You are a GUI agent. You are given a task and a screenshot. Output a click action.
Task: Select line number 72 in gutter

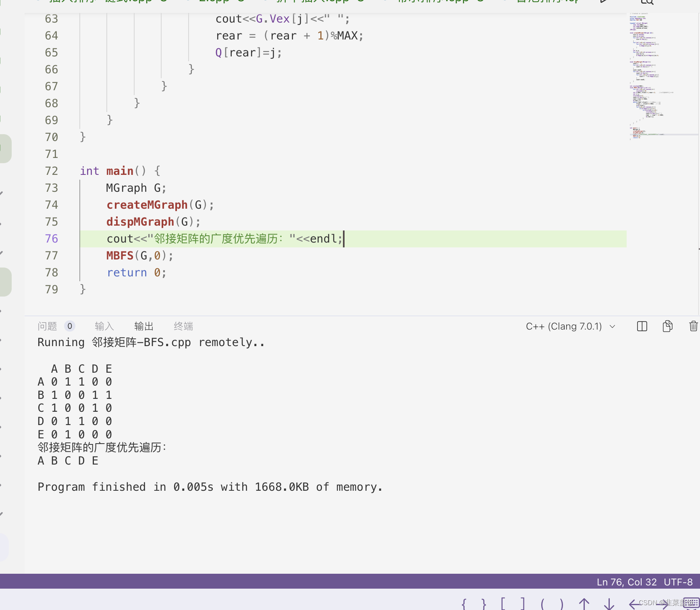tap(52, 171)
